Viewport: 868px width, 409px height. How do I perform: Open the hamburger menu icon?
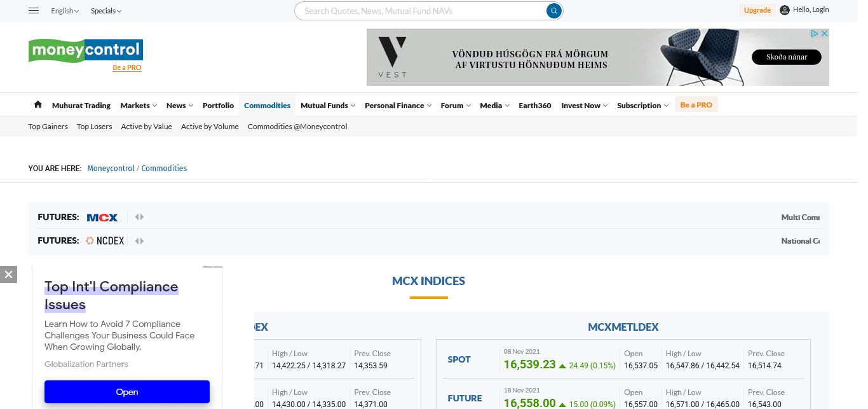34,11
